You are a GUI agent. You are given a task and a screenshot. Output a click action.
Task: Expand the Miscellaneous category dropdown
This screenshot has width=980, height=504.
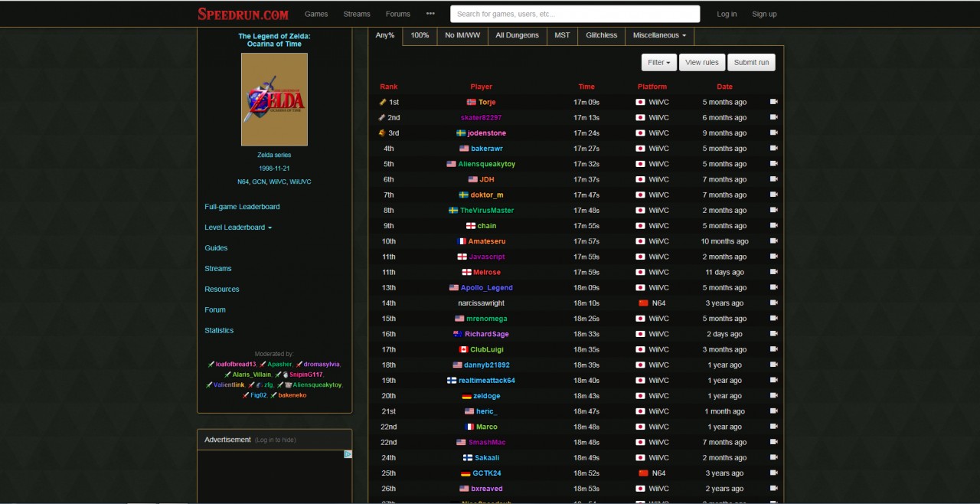tap(660, 35)
